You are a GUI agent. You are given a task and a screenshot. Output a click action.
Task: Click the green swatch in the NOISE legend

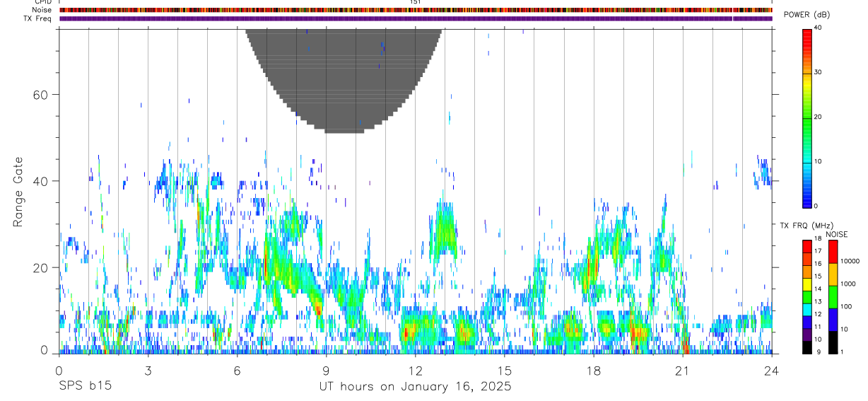click(832, 296)
